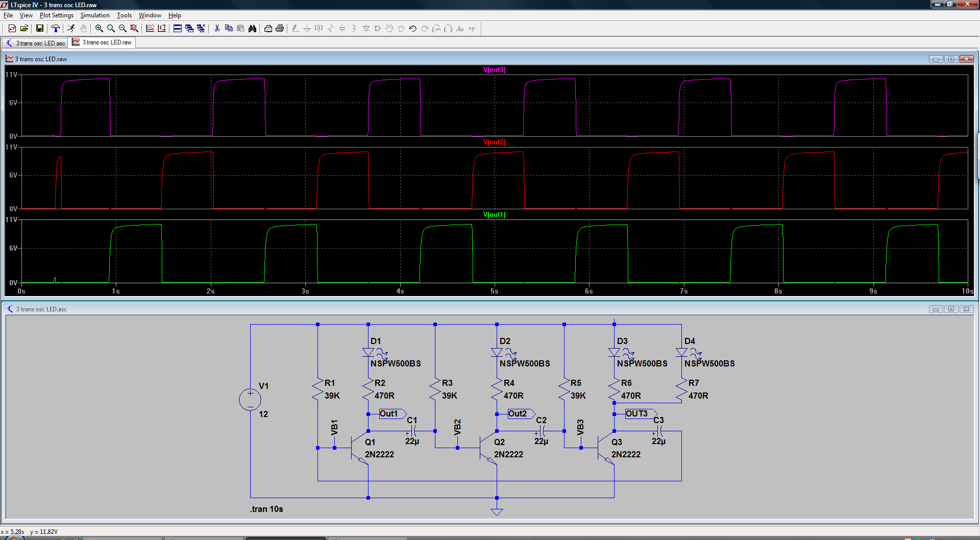Screen dimensions: 980x540
Task: Open the Simulation menu
Action: (x=95, y=15)
